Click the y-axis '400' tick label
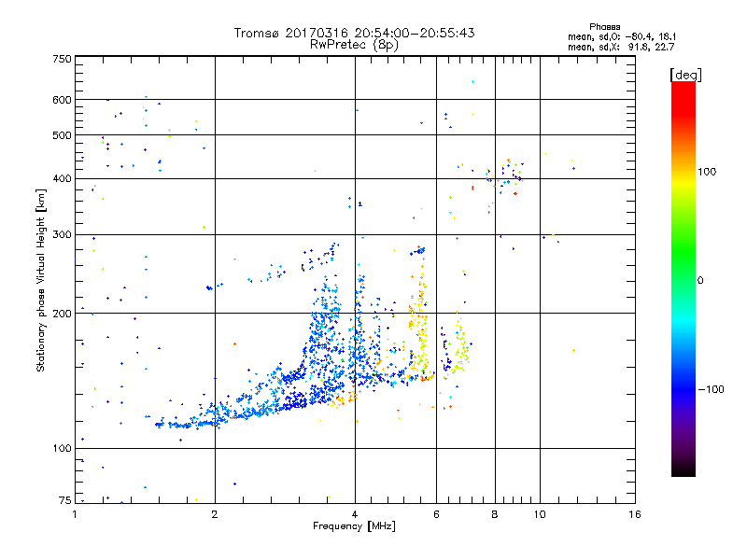Screen dimensions: 747x560 63,179
